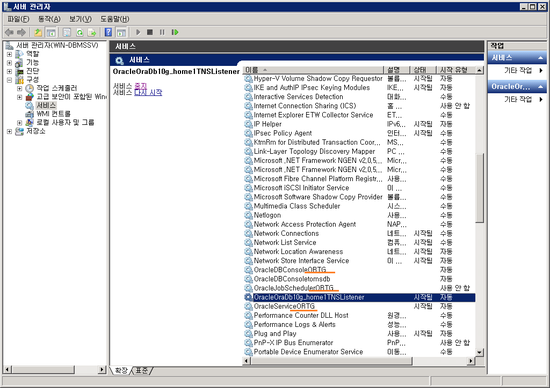The image size is (550, 388).
Task: Select WMI 컨트롤 in the tree
Action: click(x=53, y=114)
